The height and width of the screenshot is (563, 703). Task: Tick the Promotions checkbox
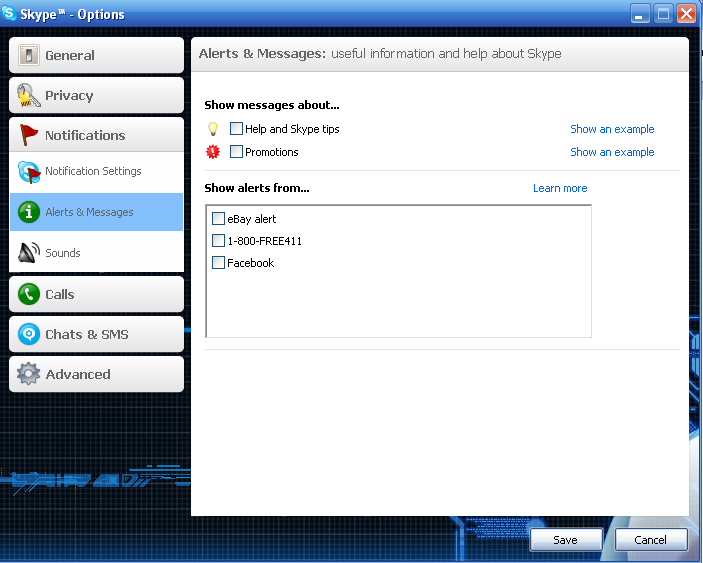(236, 152)
